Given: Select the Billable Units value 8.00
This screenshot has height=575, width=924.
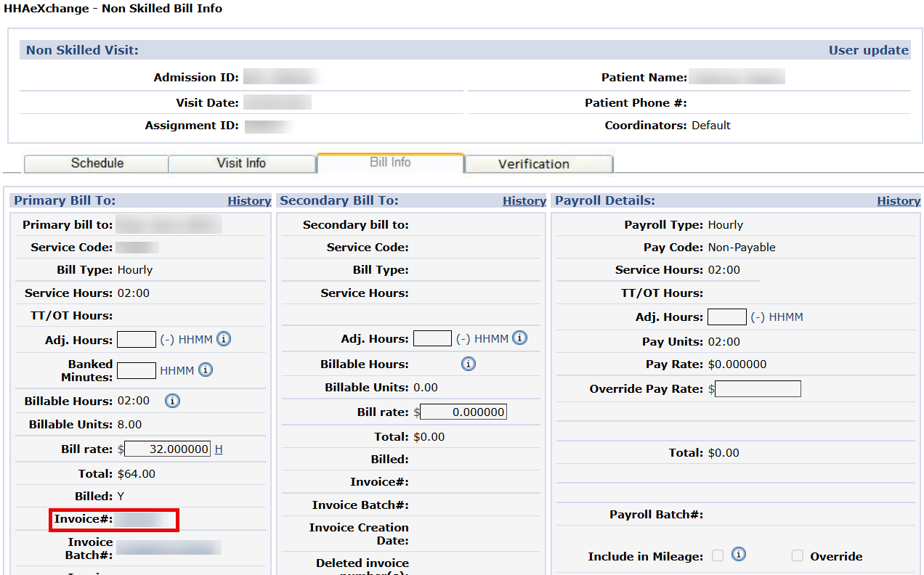Looking at the screenshot, I should [129, 424].
